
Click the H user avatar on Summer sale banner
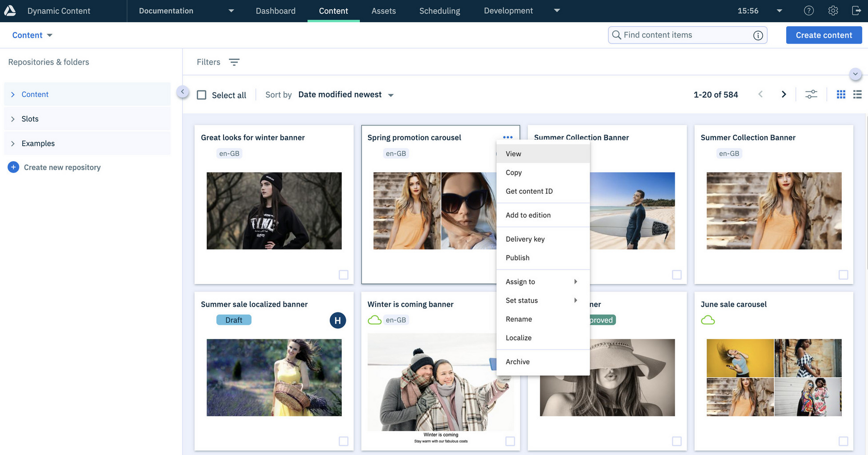pyautogui.click(x=338, y=320)
